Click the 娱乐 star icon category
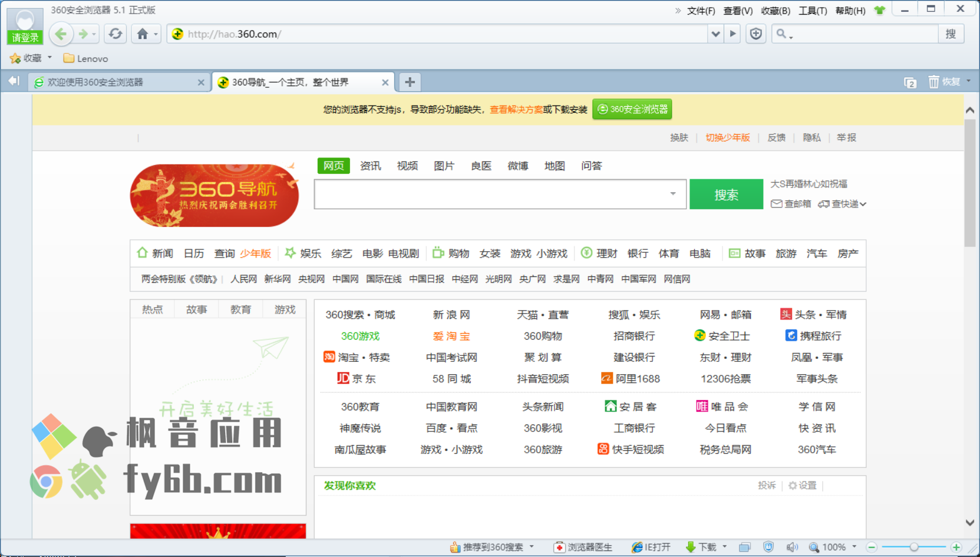Screen dimensions: 980x557 click(290, 253)
